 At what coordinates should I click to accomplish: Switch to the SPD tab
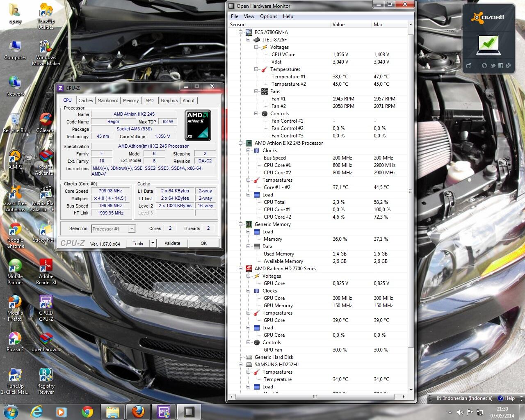point(150,100)
